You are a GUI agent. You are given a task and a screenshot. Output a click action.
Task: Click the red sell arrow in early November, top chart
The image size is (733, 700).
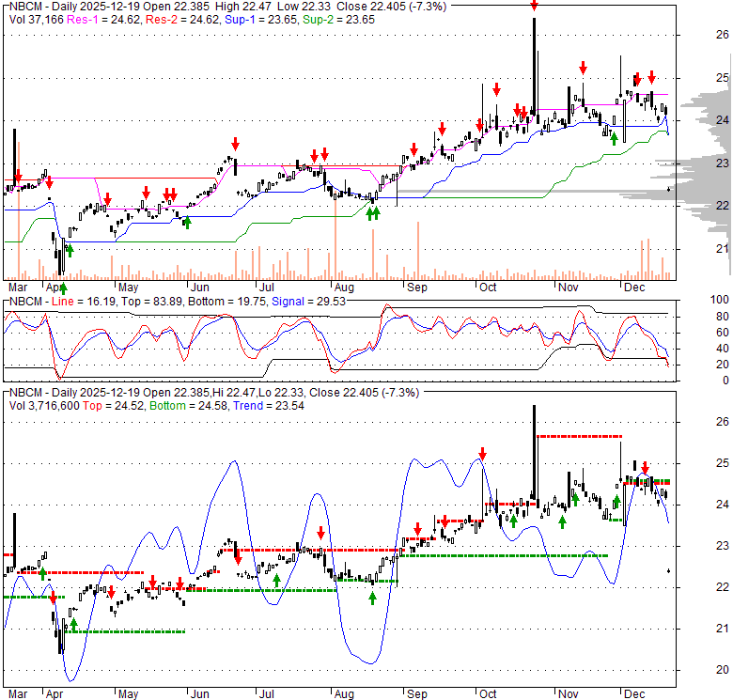click(x=584, y=67)
